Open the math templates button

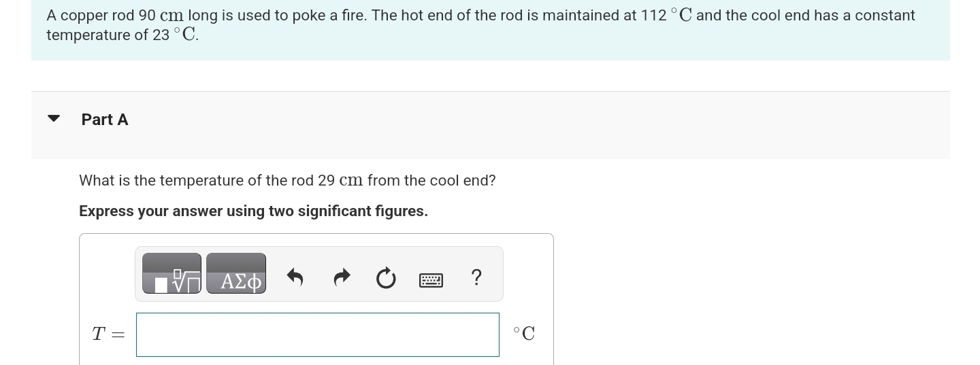pyautogui.click(x=171, y=273)
